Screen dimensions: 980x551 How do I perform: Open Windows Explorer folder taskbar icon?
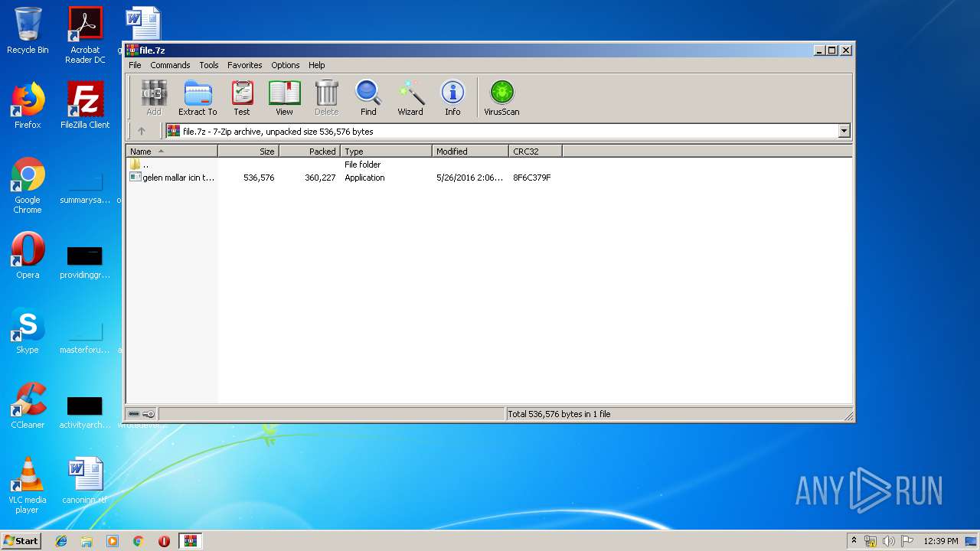pyautogui.click(x=87, y=541)
